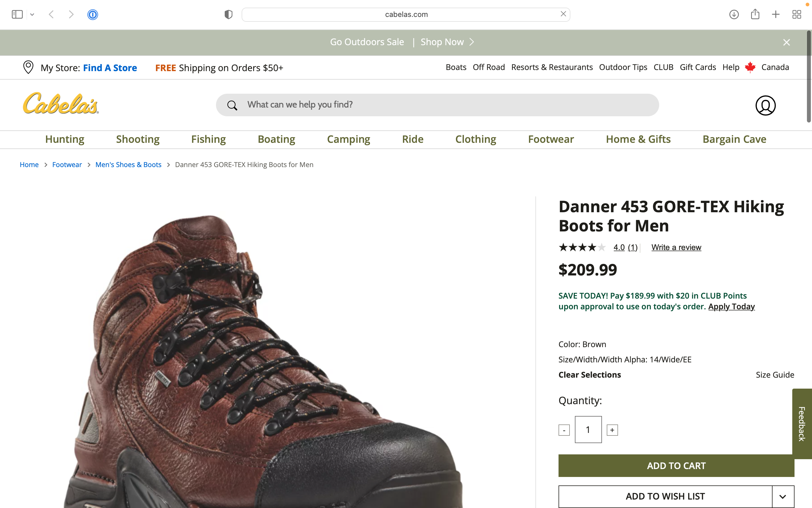
Task: Switch to the Canada site link
Action: (775, 67)
